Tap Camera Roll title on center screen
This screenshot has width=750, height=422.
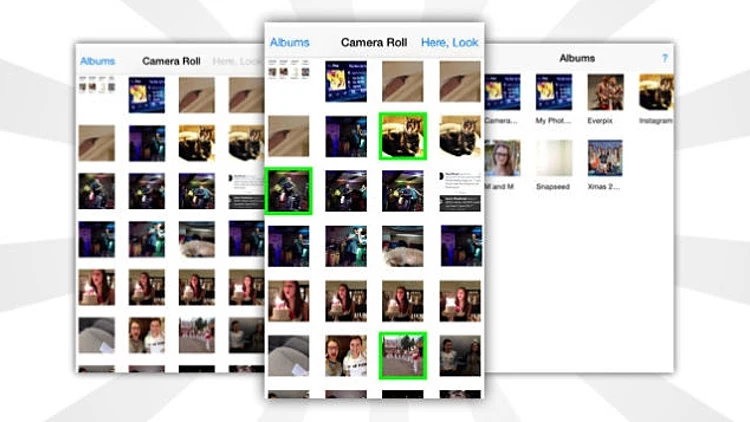tap(374, 43)
